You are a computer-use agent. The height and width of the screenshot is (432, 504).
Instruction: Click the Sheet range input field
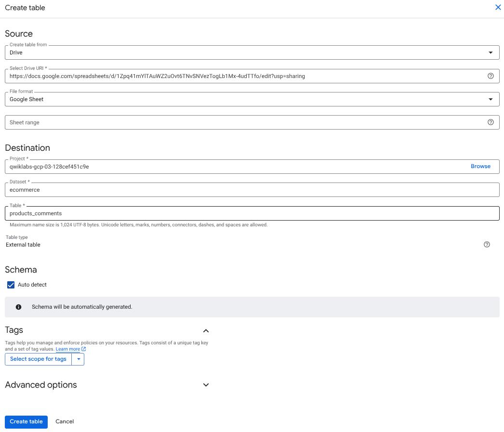[x=193, y=122]
